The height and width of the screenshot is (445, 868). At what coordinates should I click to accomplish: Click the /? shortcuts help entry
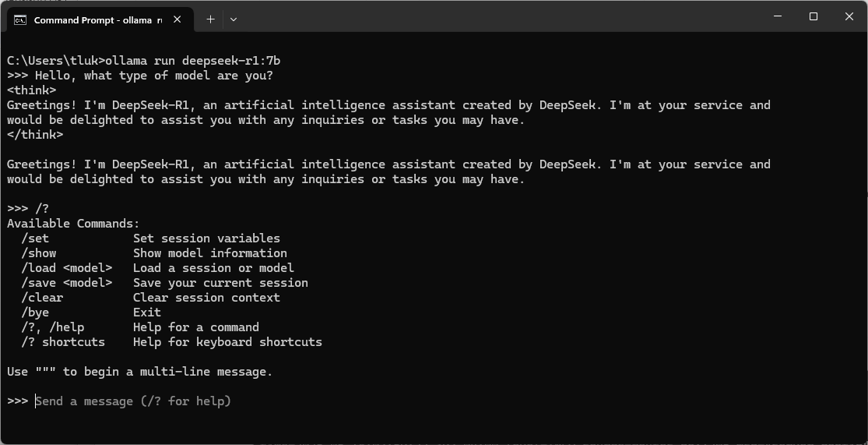(x=171, y=342)
